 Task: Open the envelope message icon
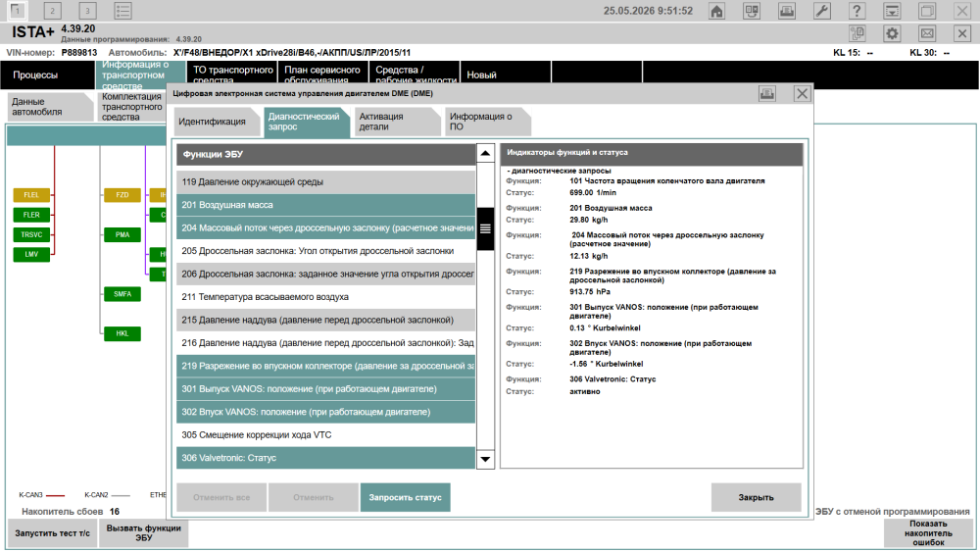927,33
